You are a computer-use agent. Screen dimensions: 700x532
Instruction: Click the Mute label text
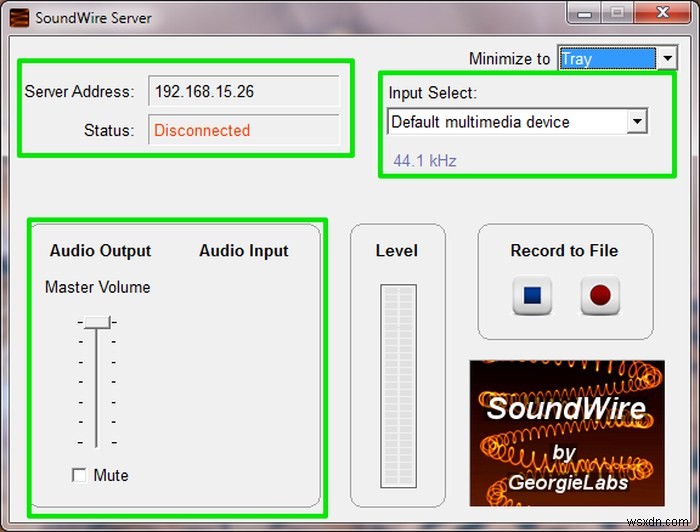[x=111, y=475]
